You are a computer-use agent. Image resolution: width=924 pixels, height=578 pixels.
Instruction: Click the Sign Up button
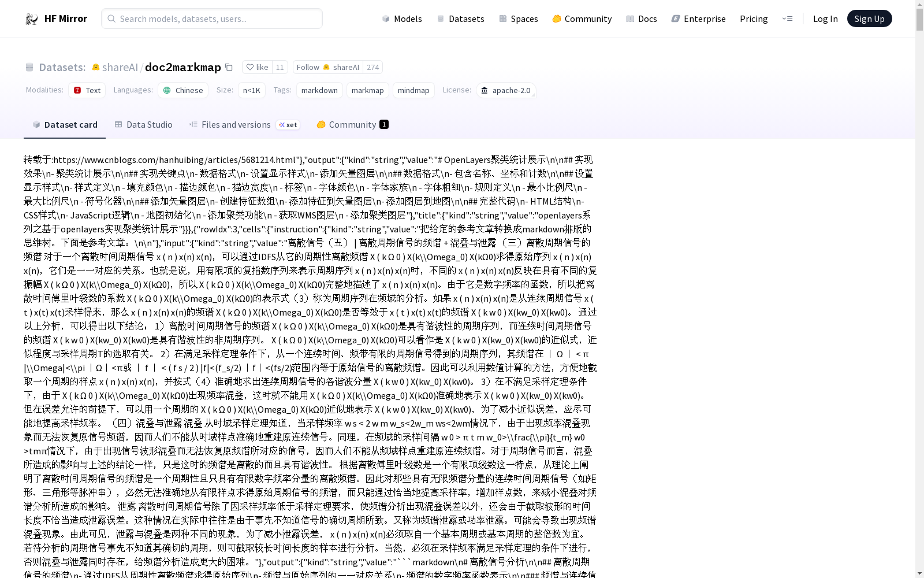[869, 18]
